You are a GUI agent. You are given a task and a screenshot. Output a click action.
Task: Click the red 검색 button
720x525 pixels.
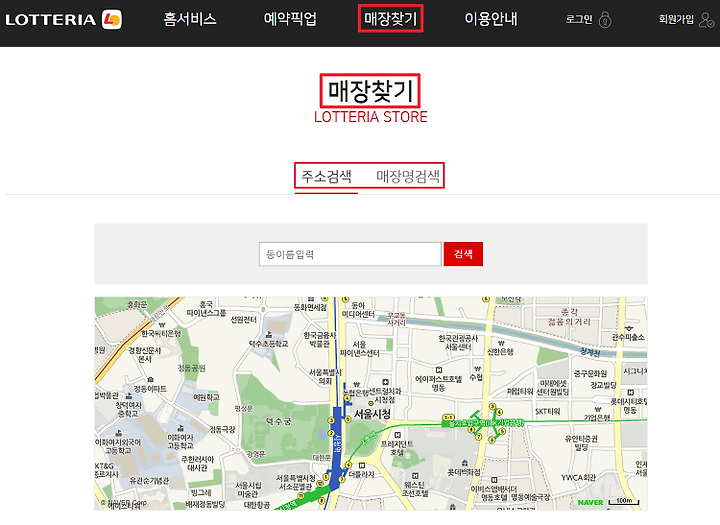tap(463, 254)
